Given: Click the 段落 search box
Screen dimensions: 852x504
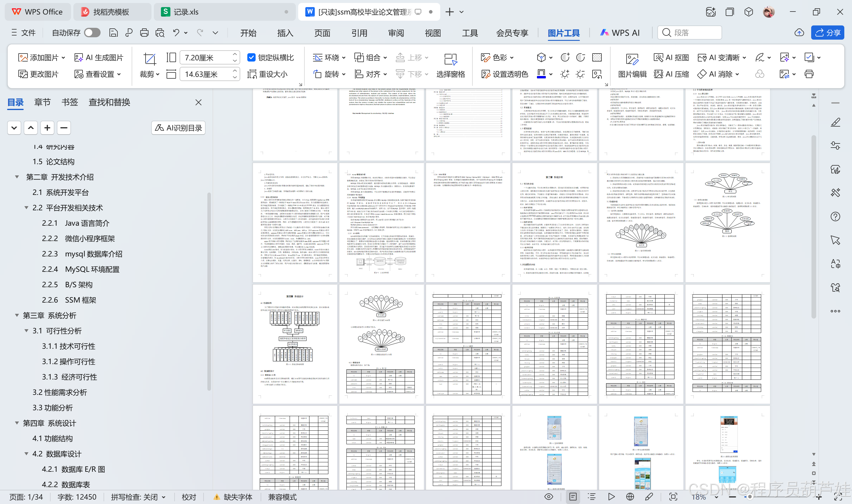Looking at the screenshot, I should pos(690,33).
